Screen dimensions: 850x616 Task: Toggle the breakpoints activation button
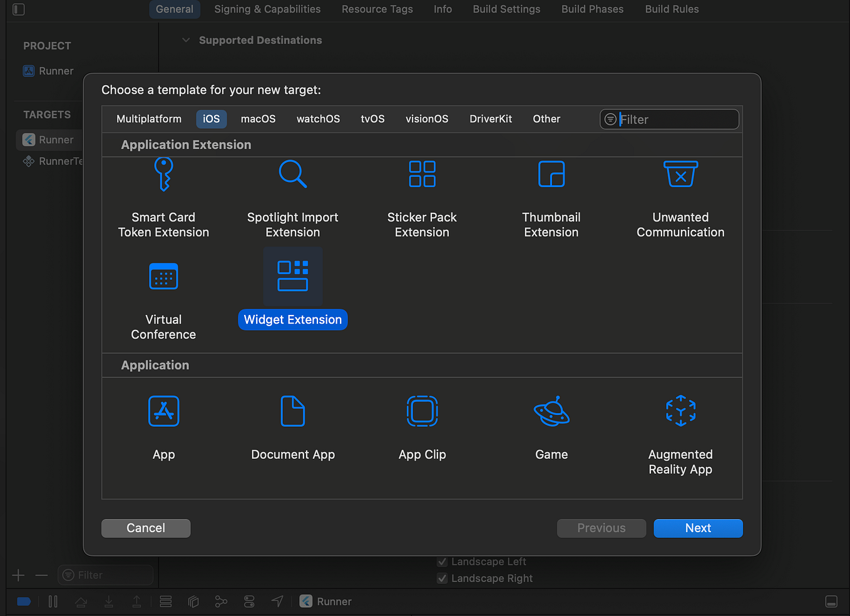[24, 601]
